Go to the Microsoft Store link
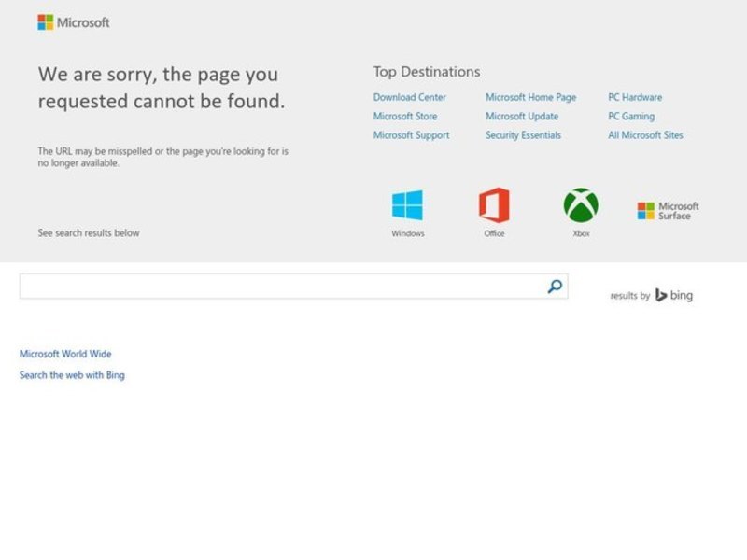The height and width of the screenshot is (560, 747). point(405,117)
